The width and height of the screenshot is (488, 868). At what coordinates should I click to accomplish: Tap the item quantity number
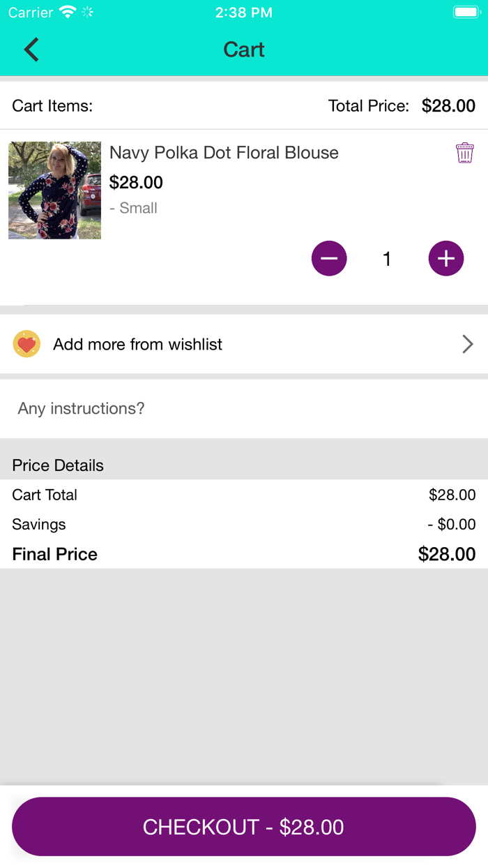[x=387, y=260]
